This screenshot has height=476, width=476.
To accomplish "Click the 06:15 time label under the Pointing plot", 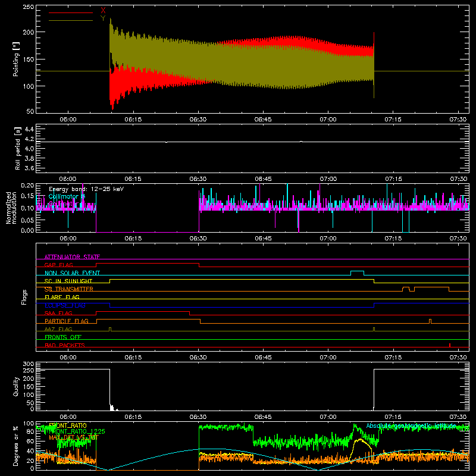I will 133,120.
